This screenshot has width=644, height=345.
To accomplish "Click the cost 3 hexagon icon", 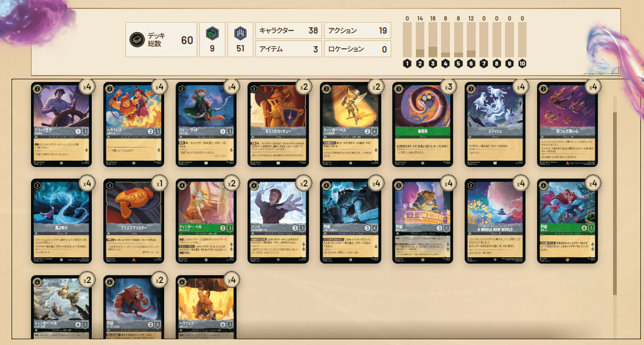I will 433,64.
